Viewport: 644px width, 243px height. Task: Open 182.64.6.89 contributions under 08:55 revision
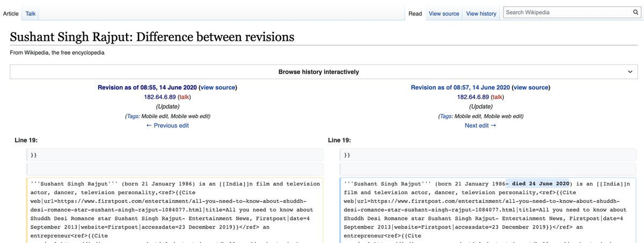pos(160,97)
